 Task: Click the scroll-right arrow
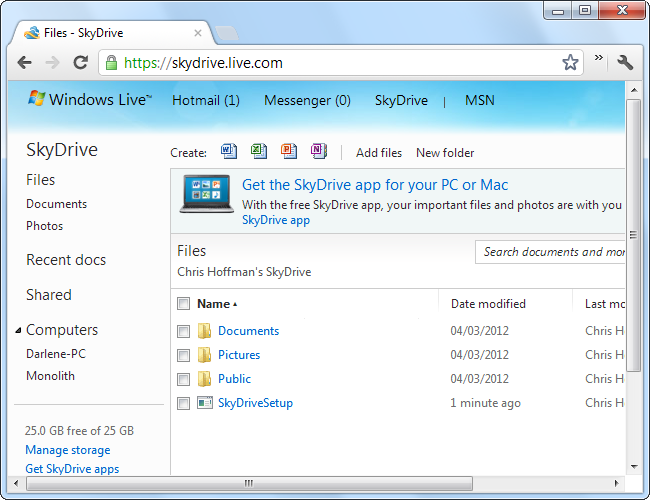(x=616, y=483)
